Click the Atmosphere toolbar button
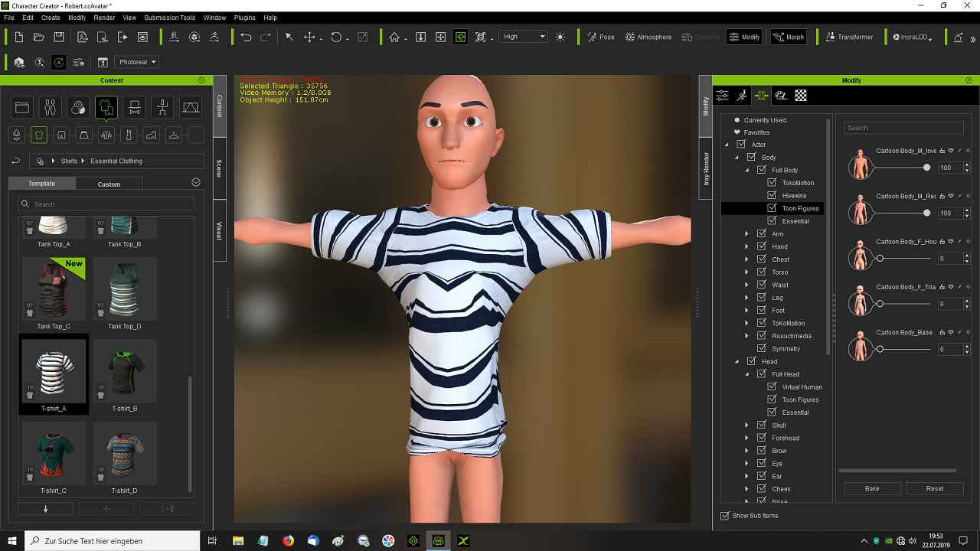This screenshot has height=551, width=980. (648, 37)
